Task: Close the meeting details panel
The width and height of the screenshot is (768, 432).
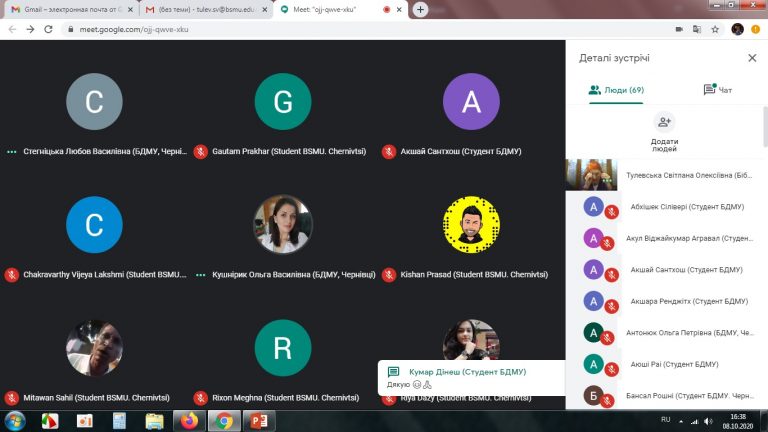Action: 752,58
